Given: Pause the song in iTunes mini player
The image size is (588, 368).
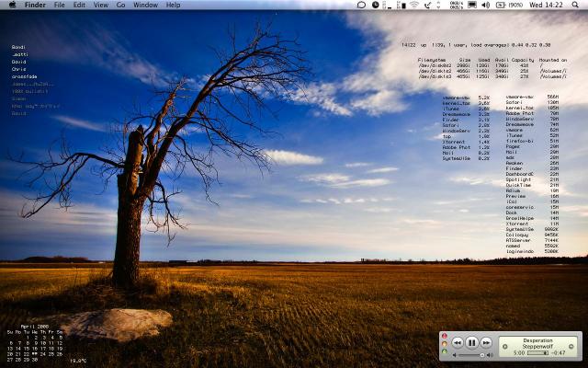Looking at the screenshot, I should coord(471,342).
